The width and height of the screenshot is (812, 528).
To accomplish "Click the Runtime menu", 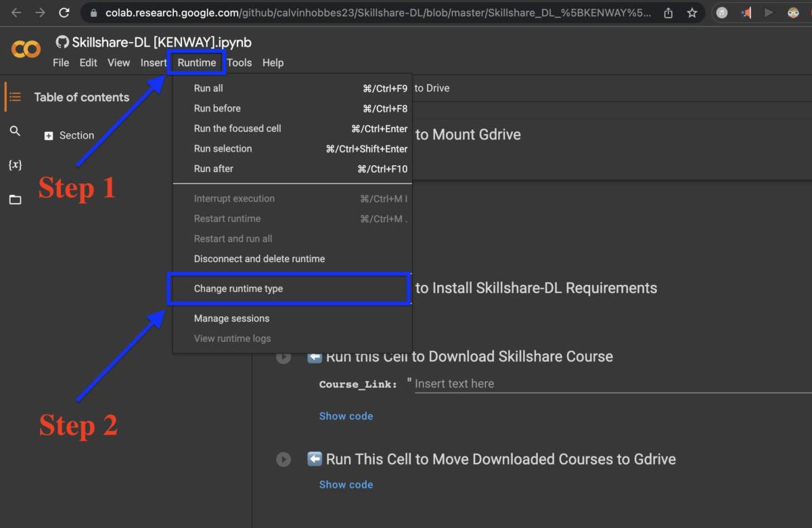I will click(x=197, y=62).
